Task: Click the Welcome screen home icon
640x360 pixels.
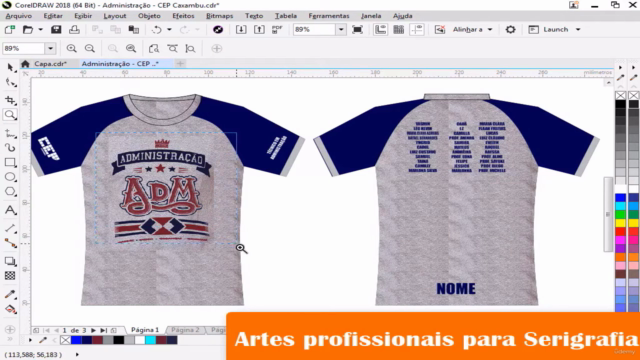Action: 25,64
